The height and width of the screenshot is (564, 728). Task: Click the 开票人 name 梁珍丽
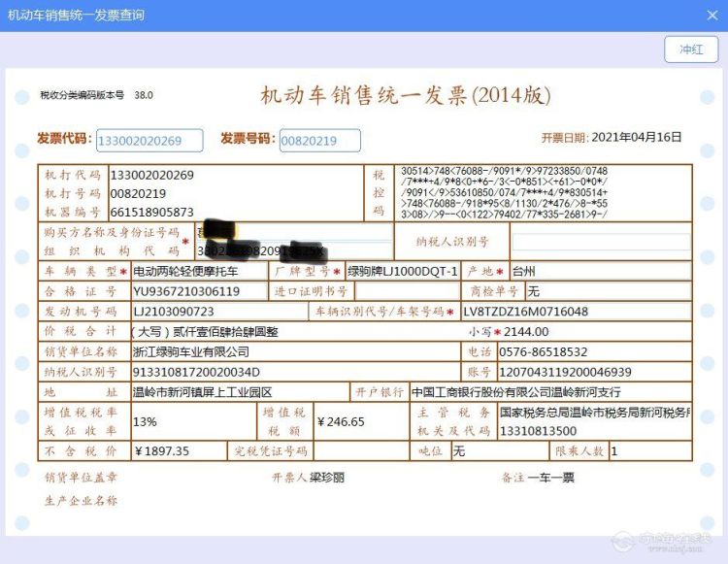(x=327, y=478)
